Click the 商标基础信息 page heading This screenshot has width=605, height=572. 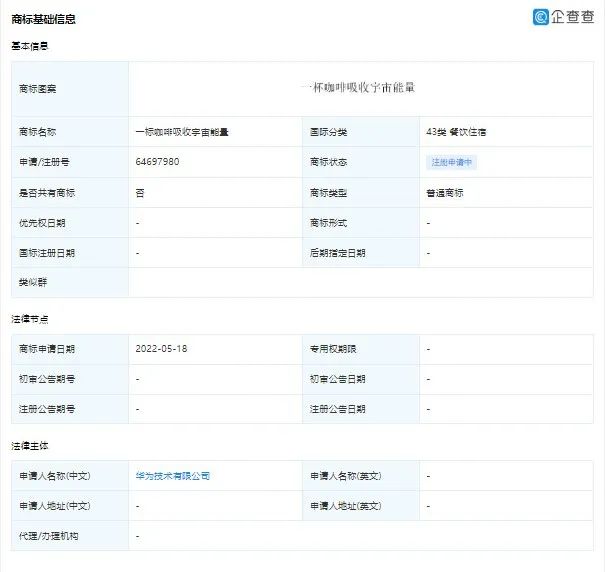[43, 19]
